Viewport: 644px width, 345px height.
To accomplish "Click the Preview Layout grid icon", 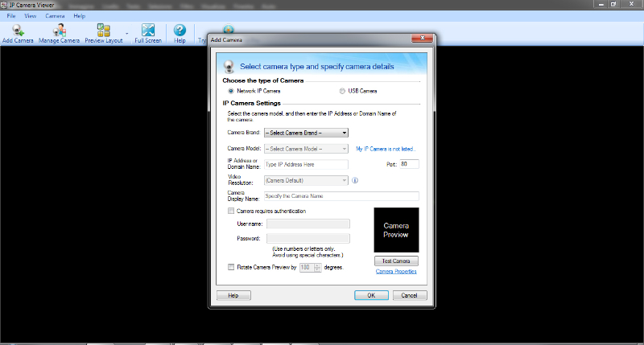I will (x=104, y=31).
